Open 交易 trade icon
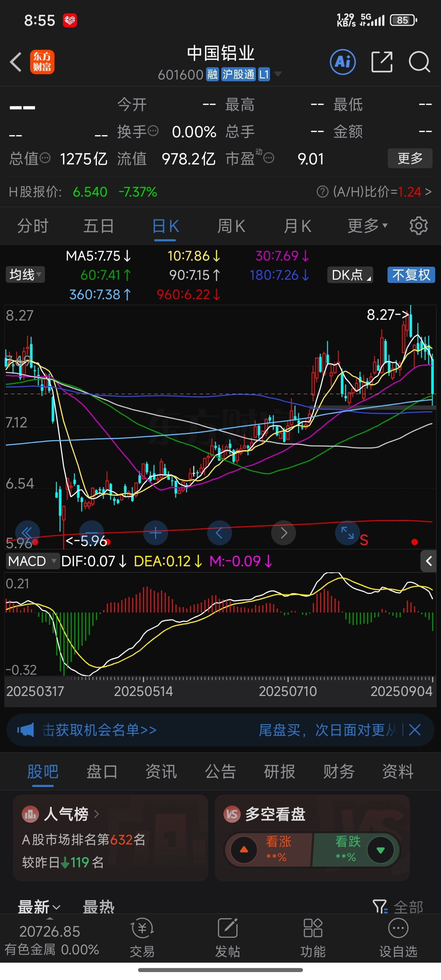 pyautogui.click(x=142, y=928)
